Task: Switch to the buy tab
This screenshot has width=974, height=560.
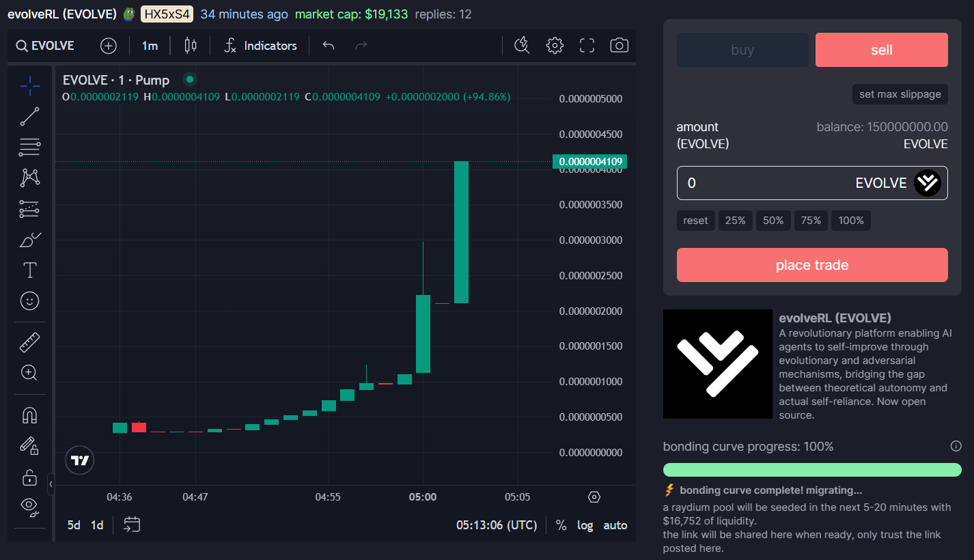Action: pyautogui.click(x=742, y=49)
